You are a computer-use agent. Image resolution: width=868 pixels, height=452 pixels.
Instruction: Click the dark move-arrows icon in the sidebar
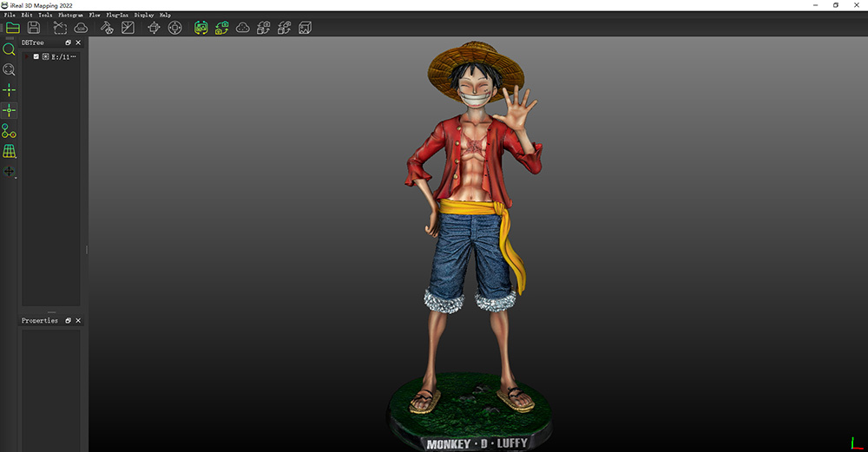(9, 171)
